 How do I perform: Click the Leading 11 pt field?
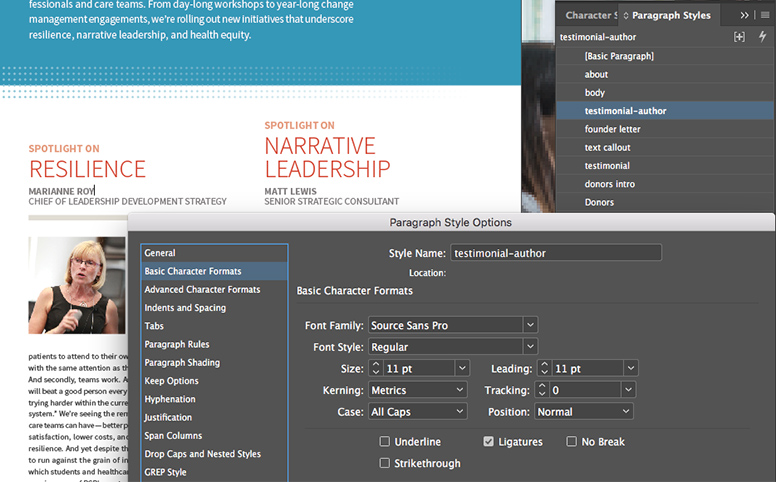point(587,368)
